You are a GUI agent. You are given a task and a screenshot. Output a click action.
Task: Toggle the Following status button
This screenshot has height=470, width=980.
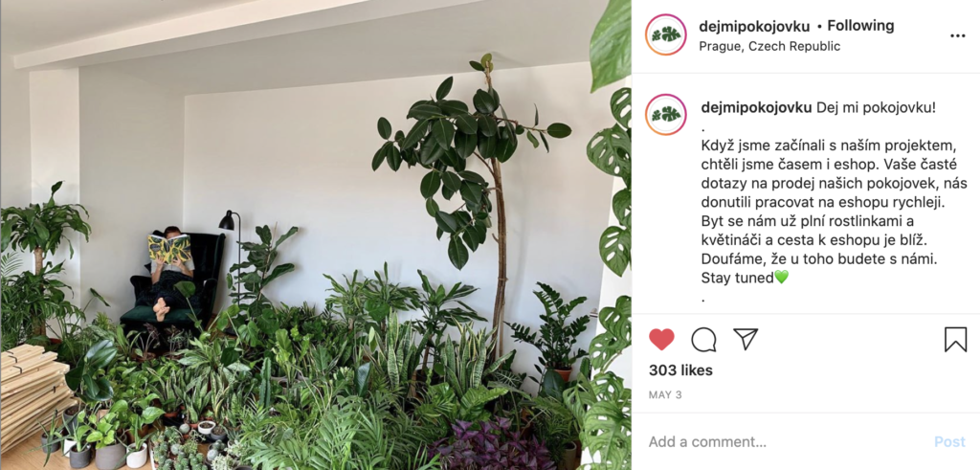coord(860,26)
